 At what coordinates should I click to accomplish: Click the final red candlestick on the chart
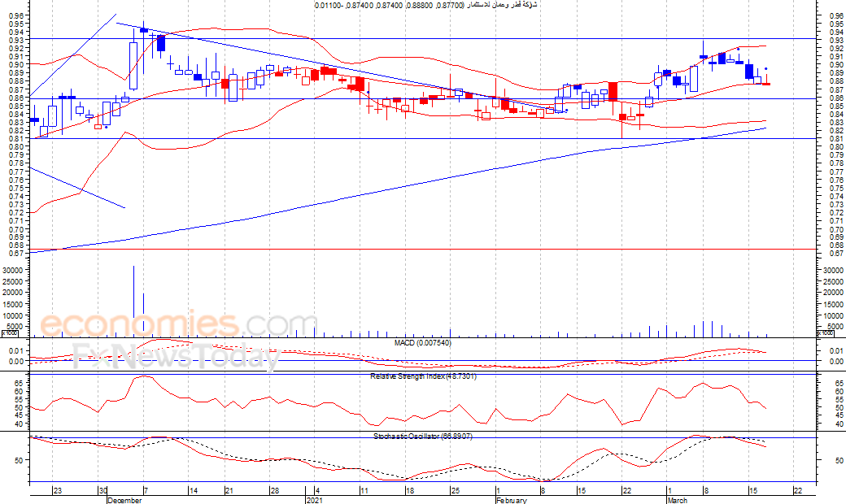(766, 84)
